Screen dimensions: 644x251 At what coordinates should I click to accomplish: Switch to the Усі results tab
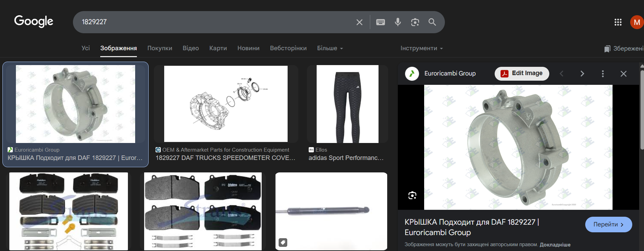pos(86,48)
